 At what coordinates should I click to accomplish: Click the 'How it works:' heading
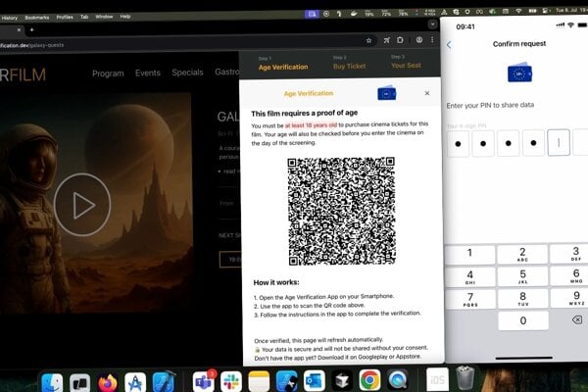coord(276,282)
